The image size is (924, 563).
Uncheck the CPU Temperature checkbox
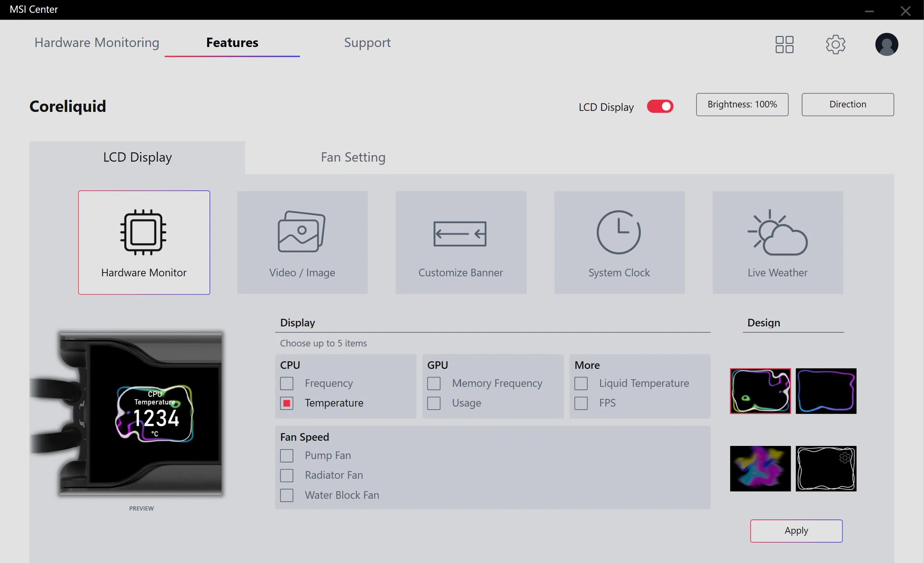tap(287, 403)
